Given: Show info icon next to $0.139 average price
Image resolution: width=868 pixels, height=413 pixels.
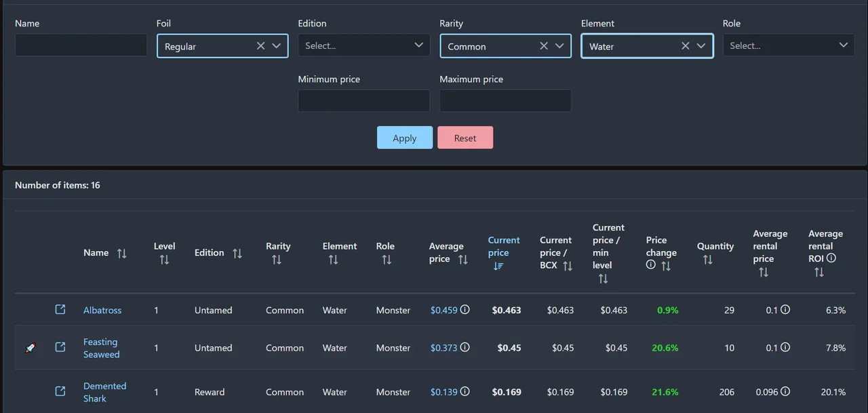Looking at the screenshot, I should click(465, 391).
